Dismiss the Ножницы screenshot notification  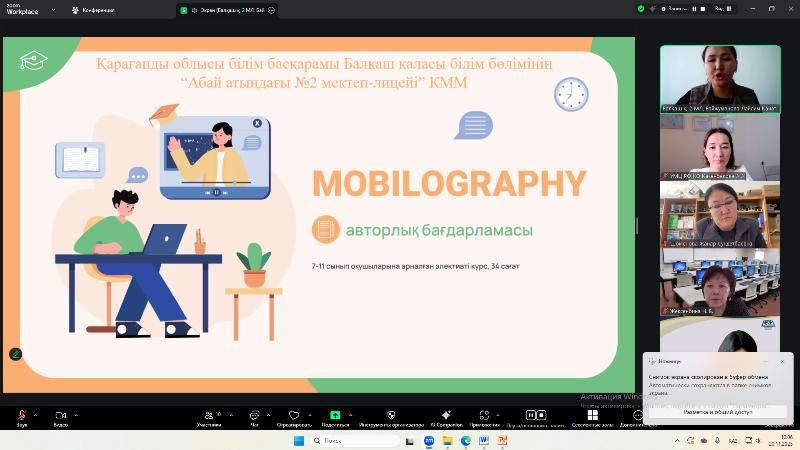pyautogui.click(x=782, y=361)
